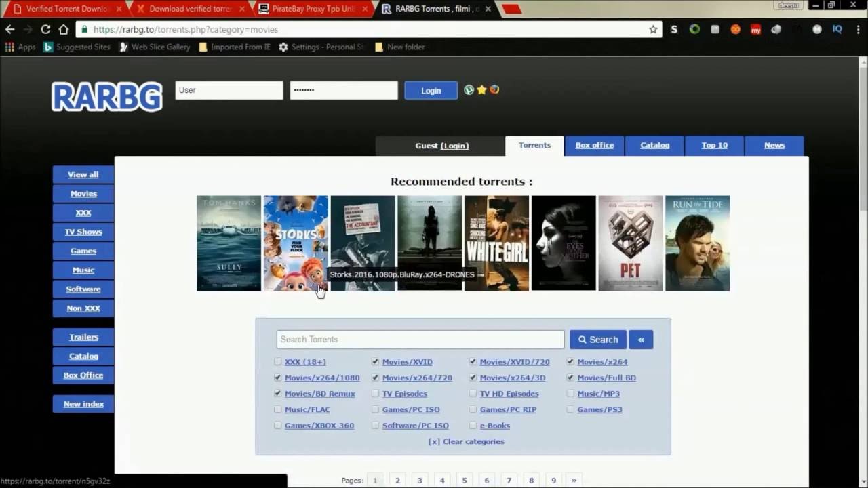The height and width of the screenshot is (488, 868).
Task: Open Imported From IE bookmark folder
Action: tap(235, 47)
